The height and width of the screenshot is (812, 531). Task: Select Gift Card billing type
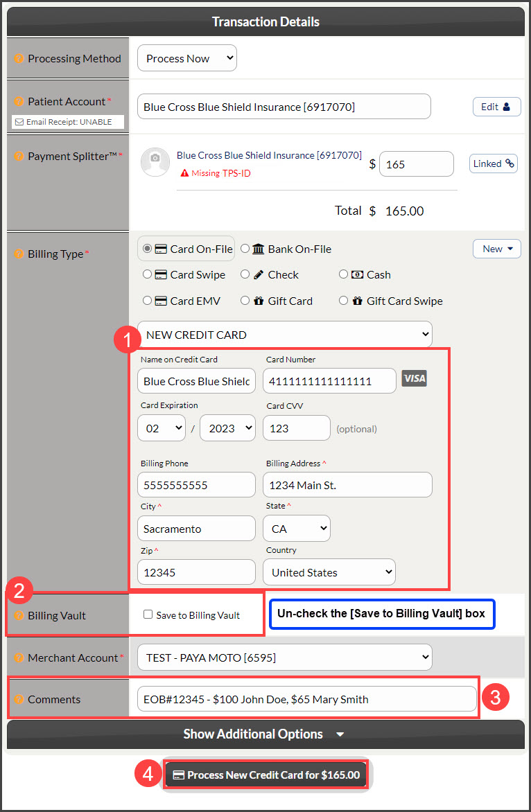click(x=245, y=301)
